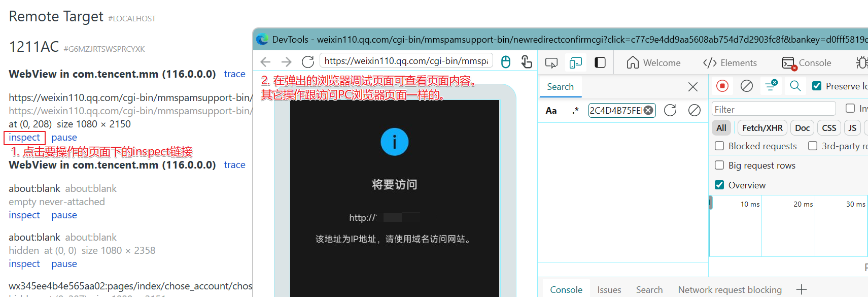This screenshot has width=868, height=297.
Task: Click inspect under the weixin110.qq.com page
Action: 24,138
